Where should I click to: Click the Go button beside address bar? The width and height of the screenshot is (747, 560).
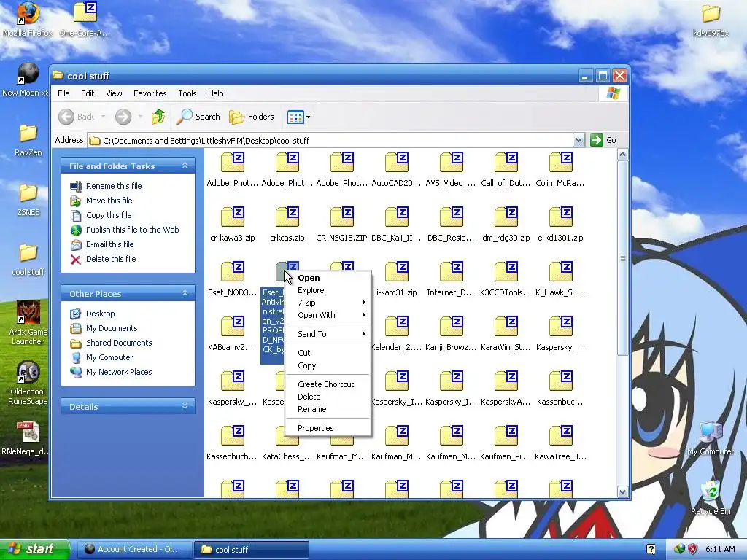tap(603, 140)
